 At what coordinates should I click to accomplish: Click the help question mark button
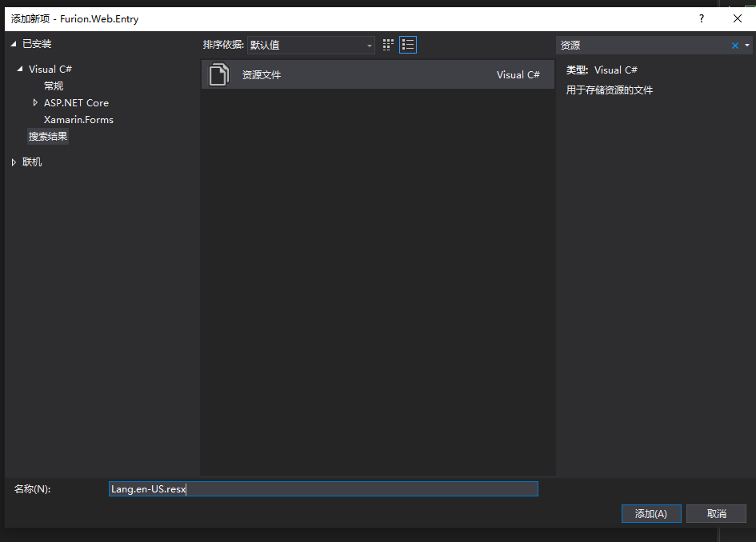coord(702,18)
